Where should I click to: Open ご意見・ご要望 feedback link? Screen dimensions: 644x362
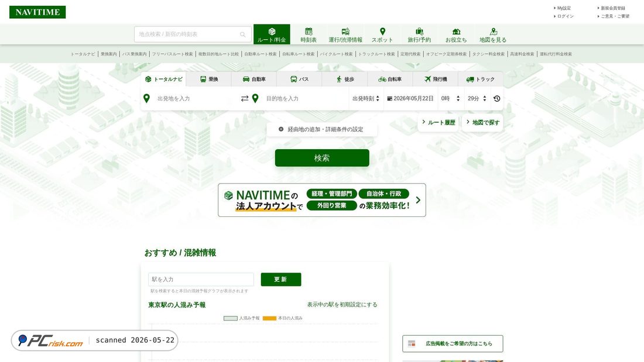[x=614, y=16]
